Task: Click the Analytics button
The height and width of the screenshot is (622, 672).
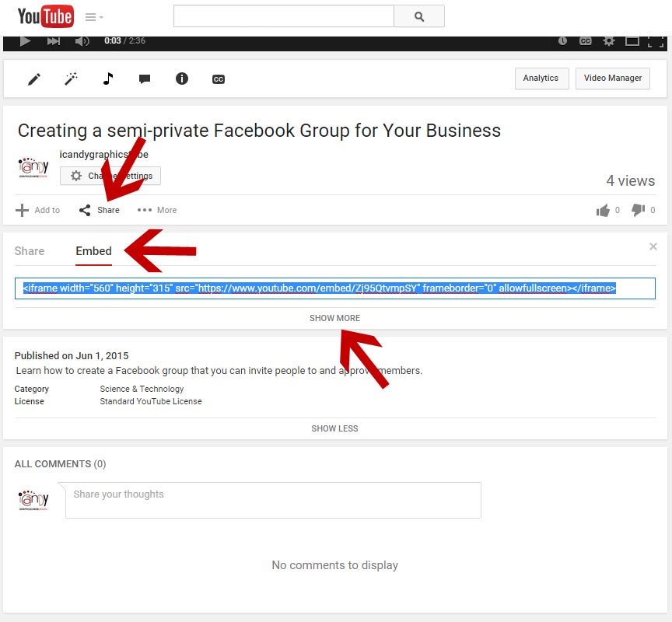Action: [541, 79]
